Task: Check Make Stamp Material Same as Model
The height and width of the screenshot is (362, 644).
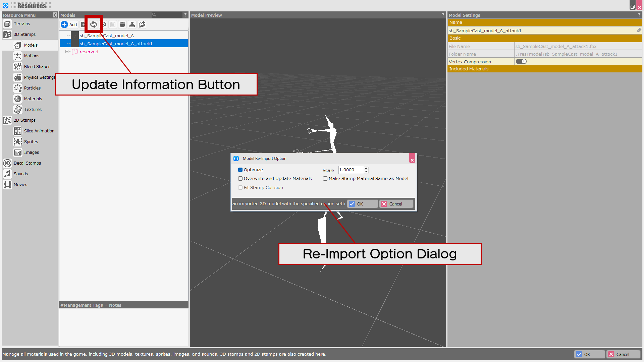Action: (325, 179)
